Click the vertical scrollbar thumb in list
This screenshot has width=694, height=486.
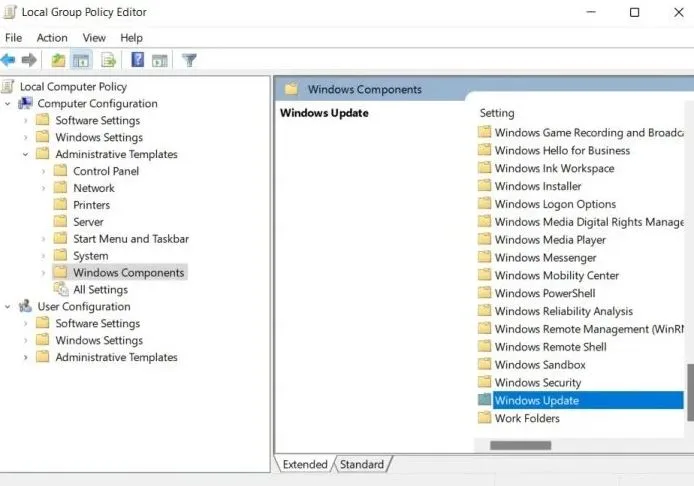point(690,392)
